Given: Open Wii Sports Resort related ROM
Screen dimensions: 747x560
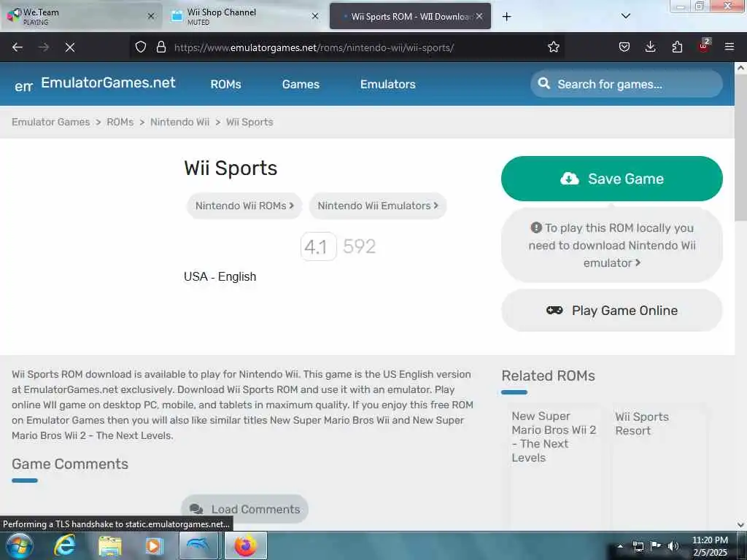Looking at the screenshot, I should coord(642,424).
